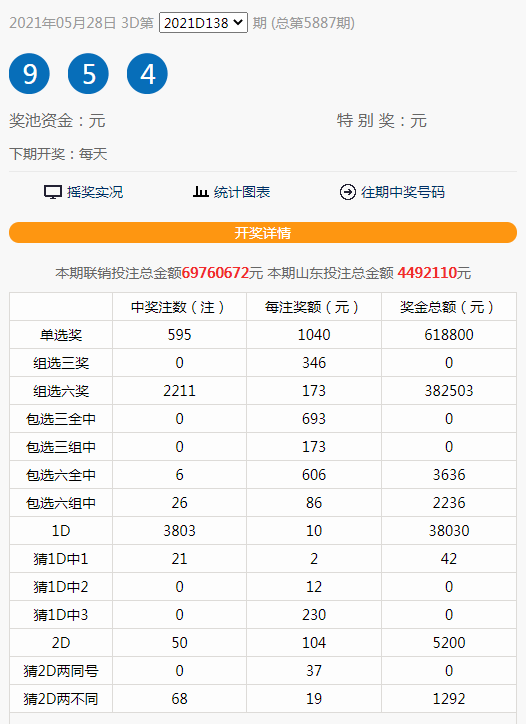Viewport: 526px width, 724px height.
Task: Click the 猜2D两不同 row label
Action: tap(61, 699)
